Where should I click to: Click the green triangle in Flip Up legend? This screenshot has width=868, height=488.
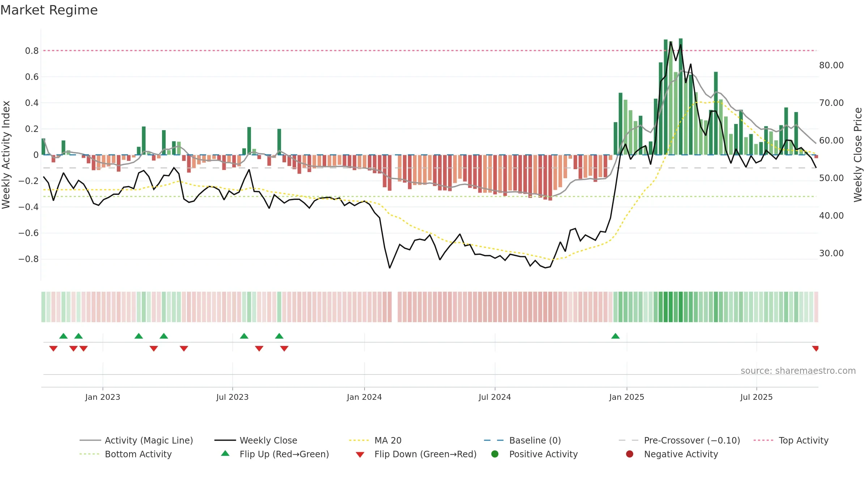(225, 453)
